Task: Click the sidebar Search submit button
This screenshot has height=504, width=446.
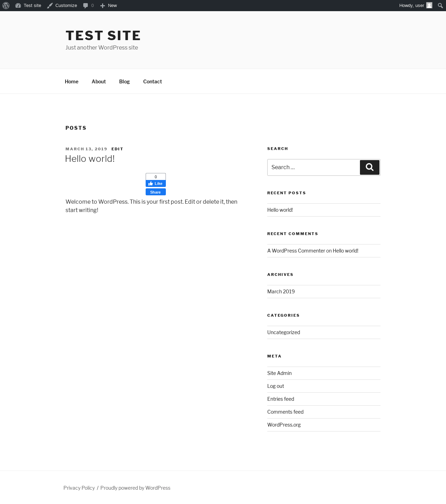Action: pyautogui.click(x=370, y=167)
